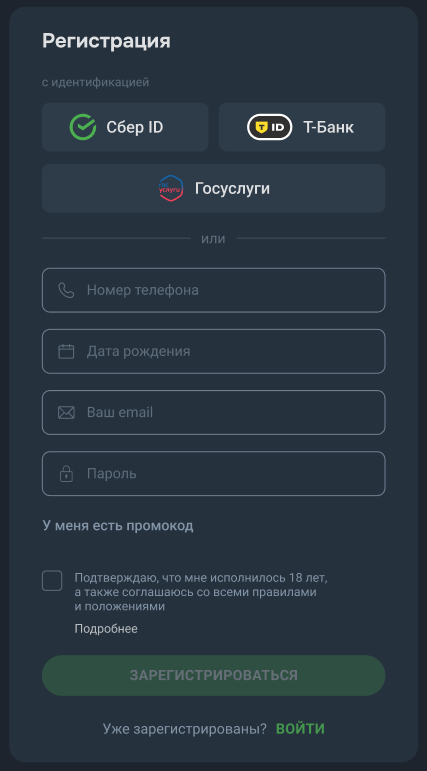Sign up with the Сбер ID button
This screenshot has width=427, height=771.
(x=125, y=127)
